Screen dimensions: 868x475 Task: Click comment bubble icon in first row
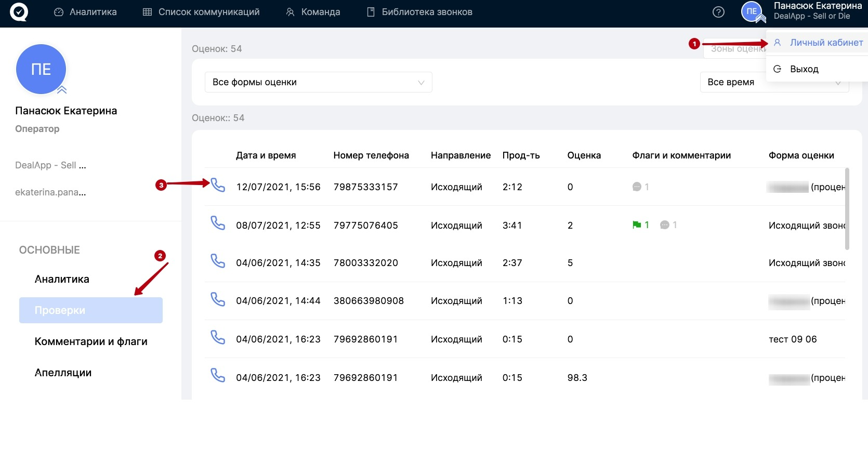coord(637,187)
